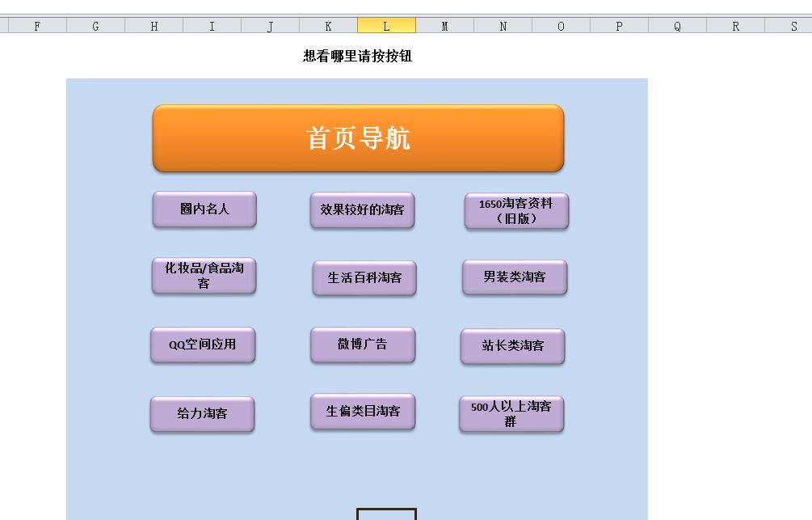
Task: Jump to 微博广告 sheet
Action: point(363,345)
